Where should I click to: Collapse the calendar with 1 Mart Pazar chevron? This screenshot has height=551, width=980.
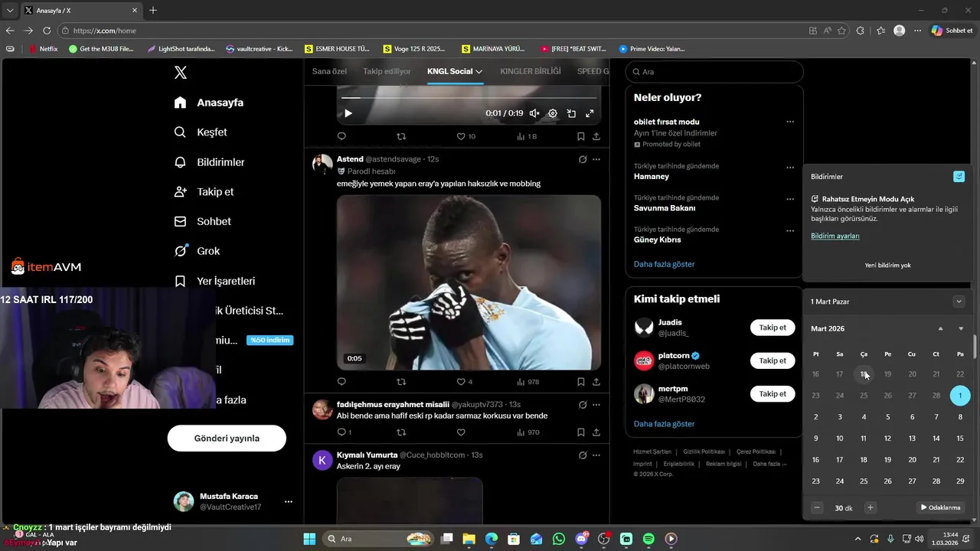coord(959,302)
